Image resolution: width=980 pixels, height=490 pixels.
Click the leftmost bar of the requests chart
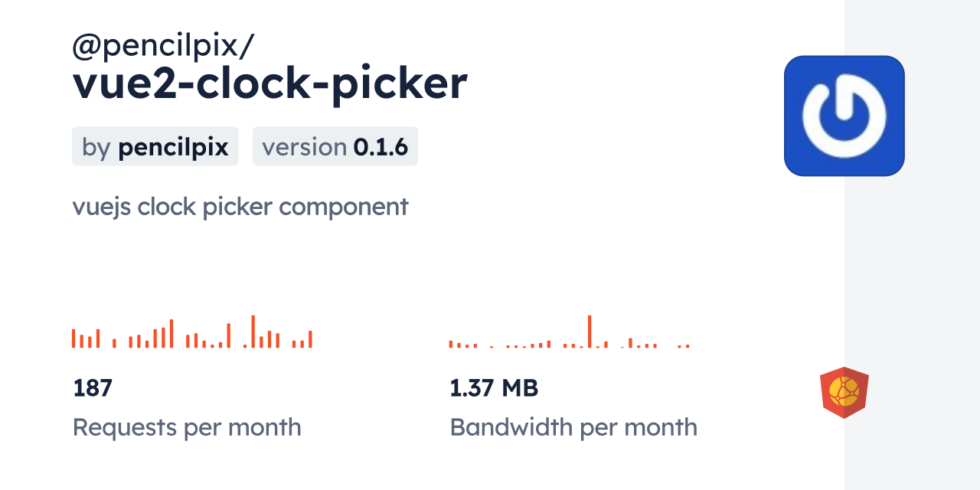[73, 338]
